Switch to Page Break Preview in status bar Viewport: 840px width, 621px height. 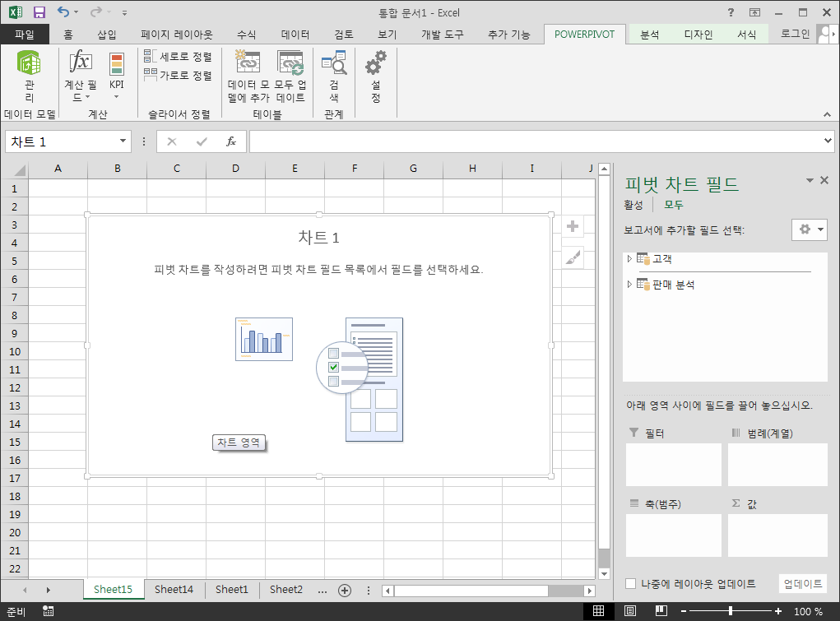tap(661, 611)
